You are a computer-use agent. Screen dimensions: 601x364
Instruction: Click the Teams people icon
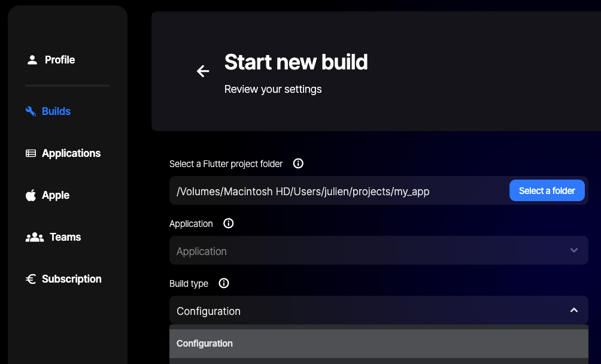click(35, 237)
